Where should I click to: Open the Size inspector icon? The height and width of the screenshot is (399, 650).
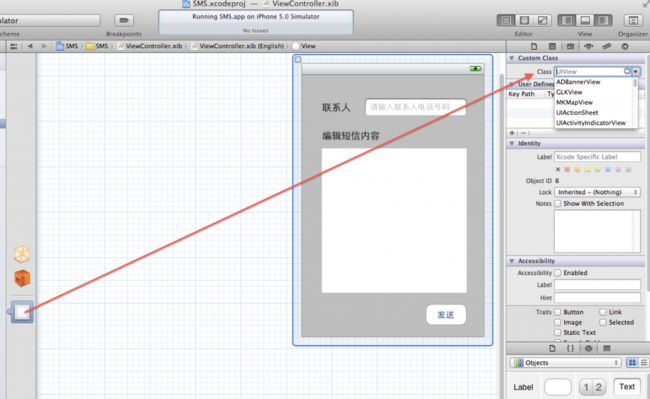click(x=607, y=46)
